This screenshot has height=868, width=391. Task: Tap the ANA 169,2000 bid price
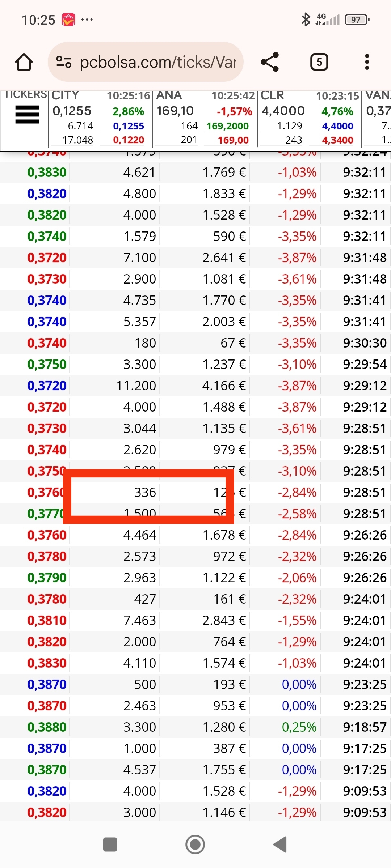pyautogui.click(x=228, y=126)
